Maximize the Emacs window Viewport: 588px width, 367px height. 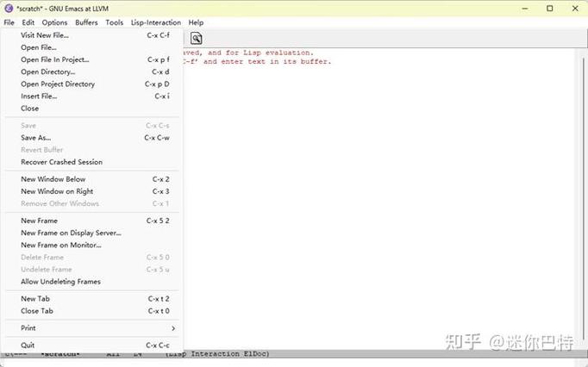(550, 9)
